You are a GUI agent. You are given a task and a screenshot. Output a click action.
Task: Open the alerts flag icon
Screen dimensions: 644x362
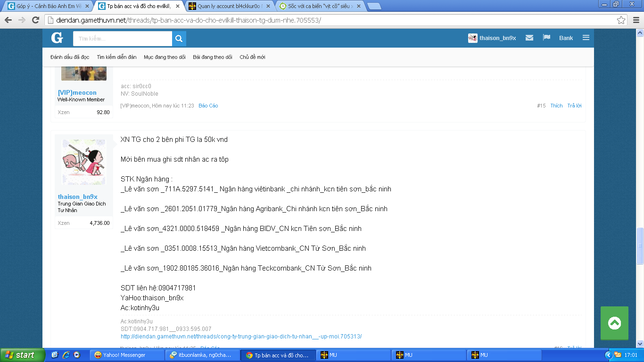click(547, 38)
